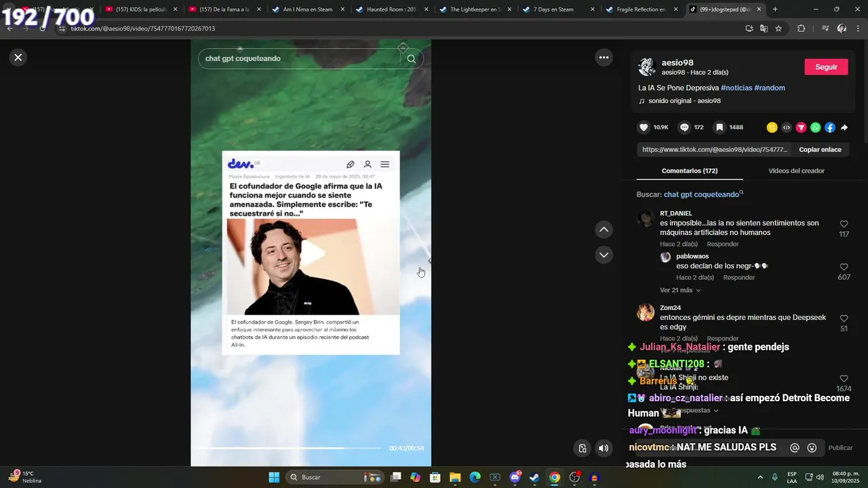Bookmark this page with star icon

[778, 28]
